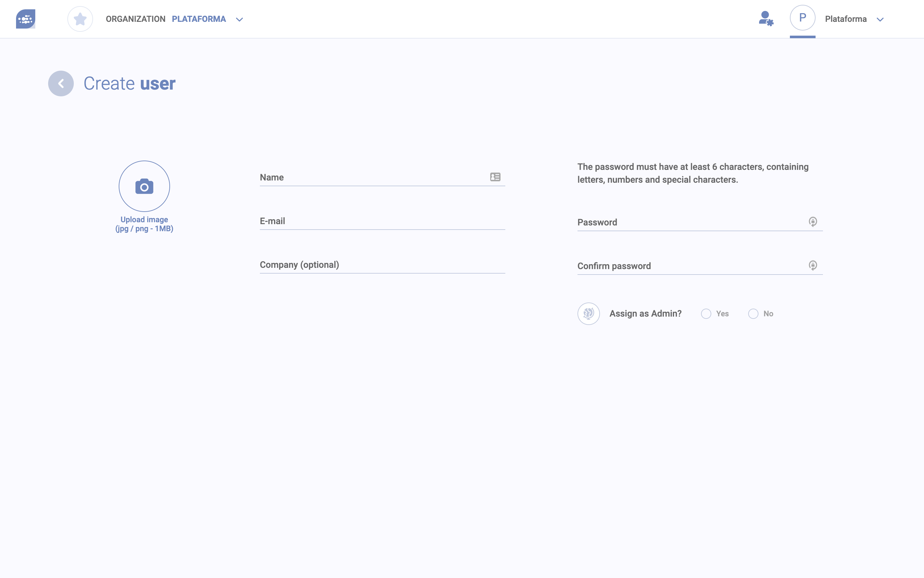This screenshot has width=924, height=578.
Task: Click the Create user page heading
Action: (129, 83)
